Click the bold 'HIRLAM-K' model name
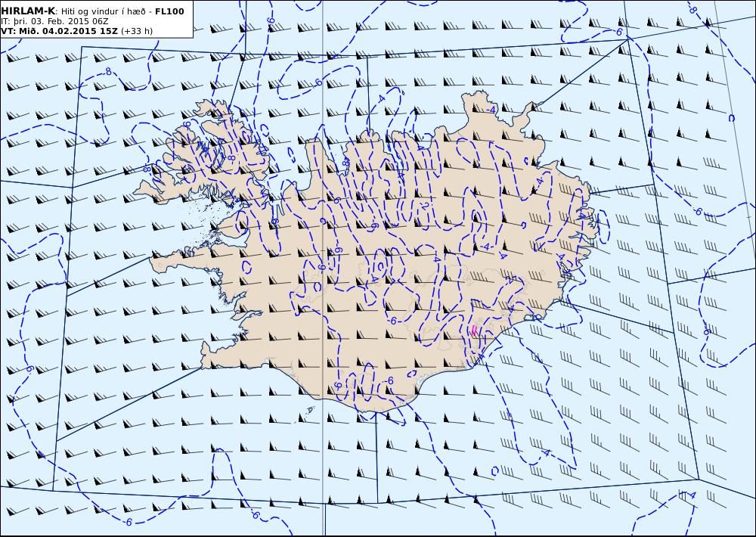This screenshot has height=537, width=756. click(x=29, y=11)
